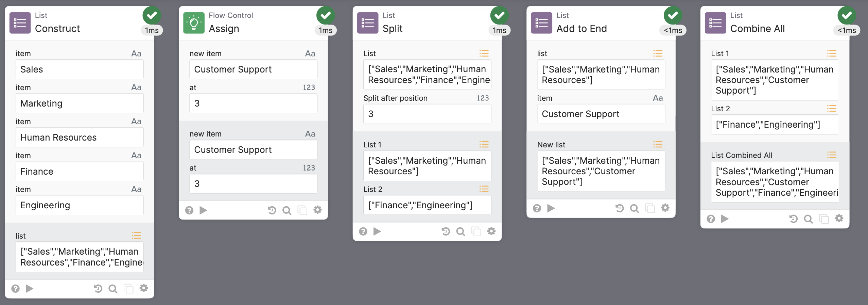
Task: Click the help icon on Split card
Action: click(363, 231)
